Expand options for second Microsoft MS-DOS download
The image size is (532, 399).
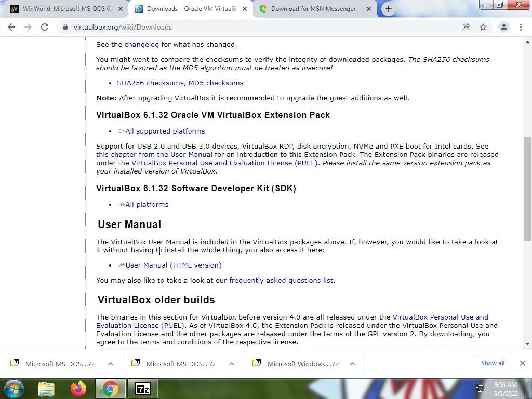[x=232, y=364]
